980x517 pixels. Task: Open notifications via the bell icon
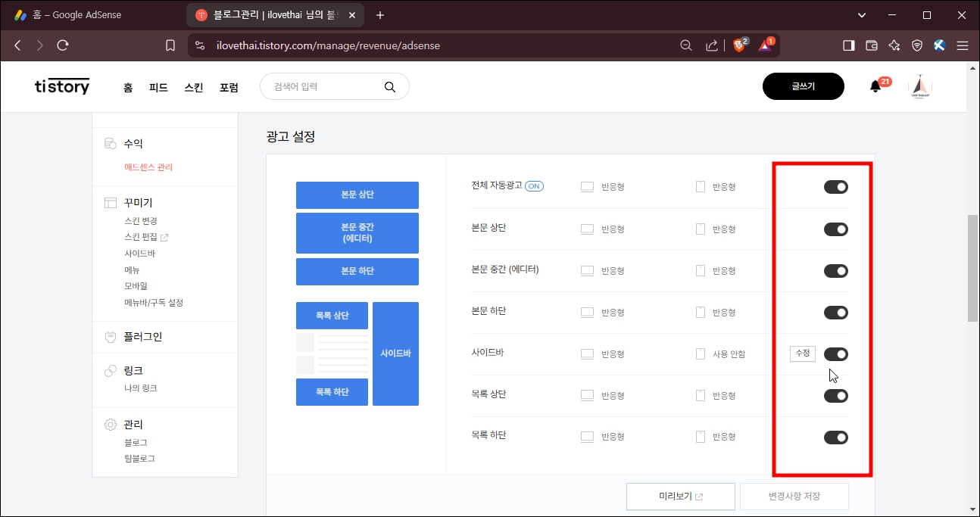tap(875, 86)
